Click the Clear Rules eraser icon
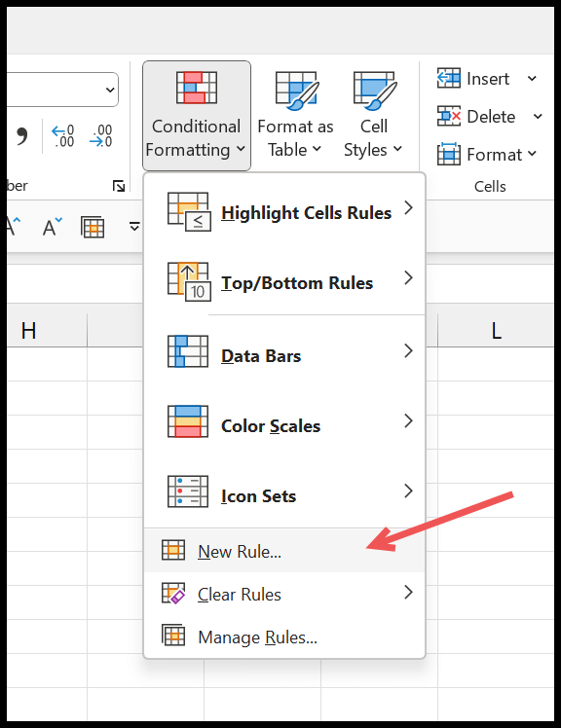This screenshot has width=561, height=728. tap(173, 593)
